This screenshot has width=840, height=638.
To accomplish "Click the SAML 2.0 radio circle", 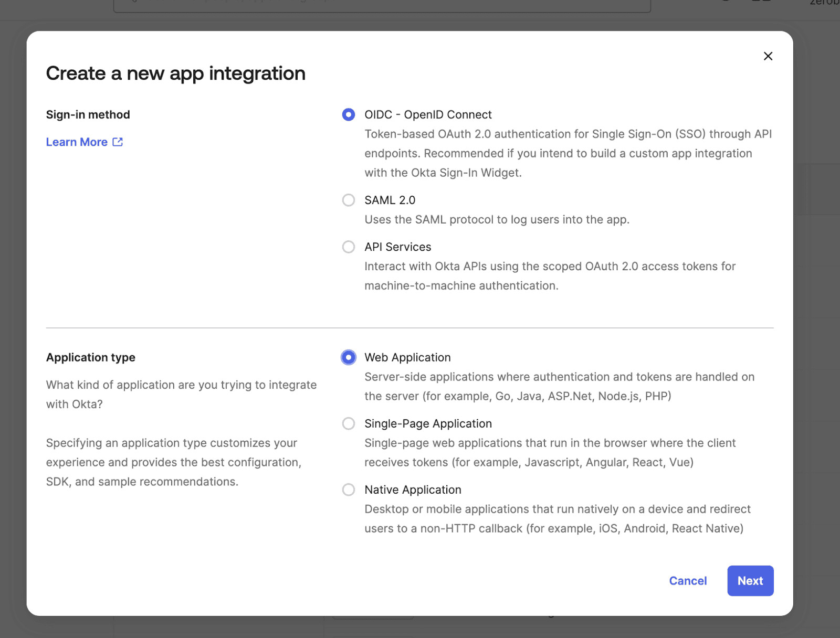I will [348, 200].
